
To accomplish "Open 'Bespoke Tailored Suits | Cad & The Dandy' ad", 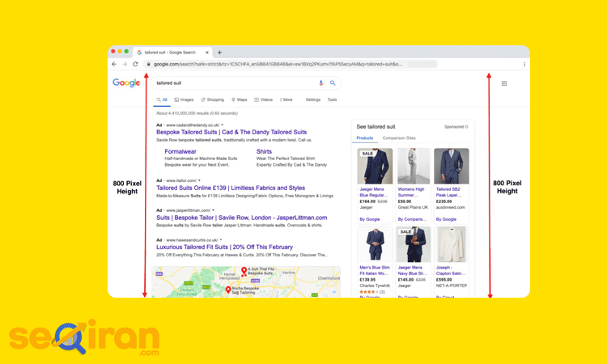I will coord(231,133).
